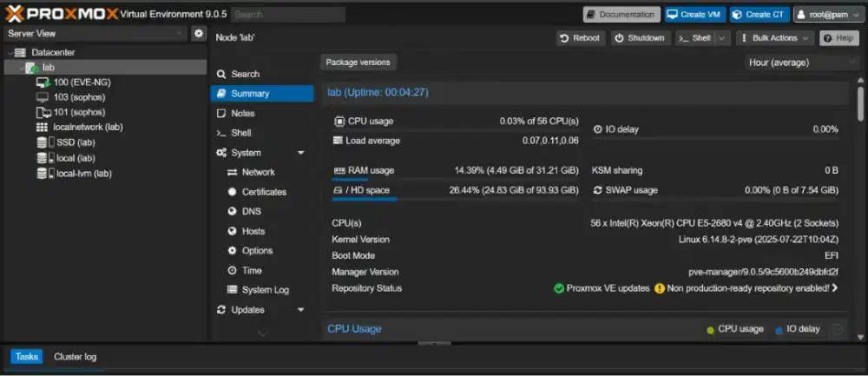Select the Datacenter server icon

(21, 53)
